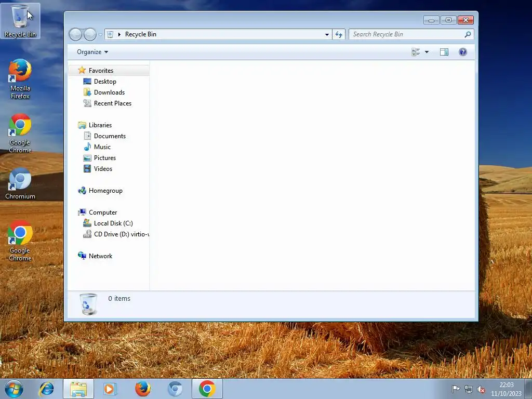Click the '0 items' status text

pos(119,298)
